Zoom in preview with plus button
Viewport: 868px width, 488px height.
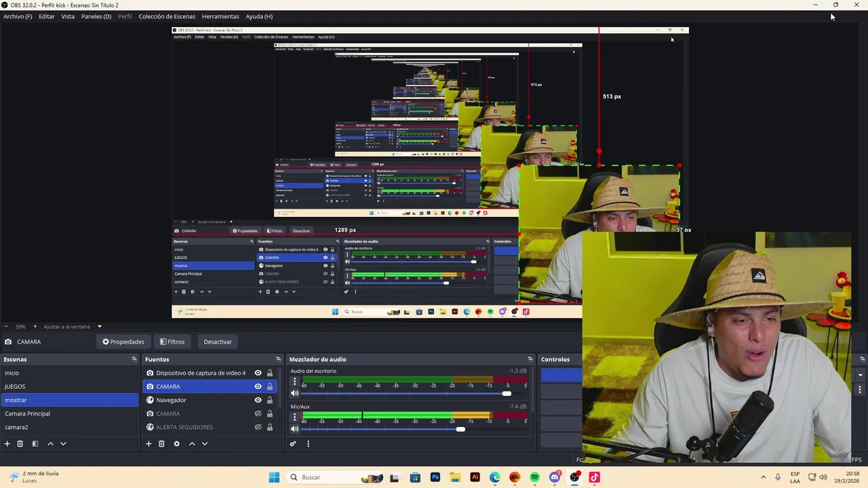[x=35, y=327]
